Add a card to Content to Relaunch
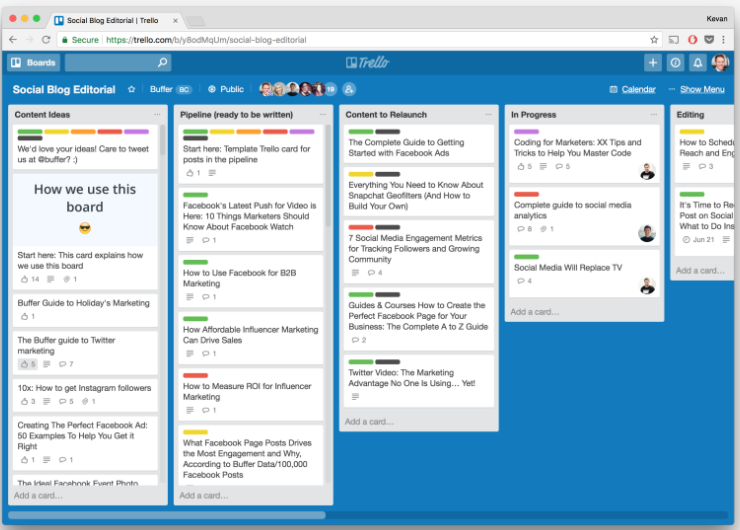Screen dimensions: 740x530 pyautogui.click(x=369, y=421)
